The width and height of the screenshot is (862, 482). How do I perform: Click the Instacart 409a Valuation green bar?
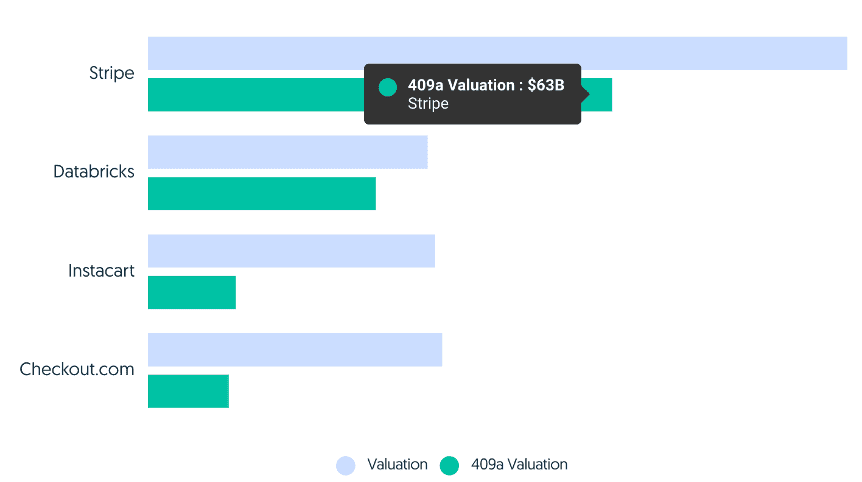coord(192,292)
